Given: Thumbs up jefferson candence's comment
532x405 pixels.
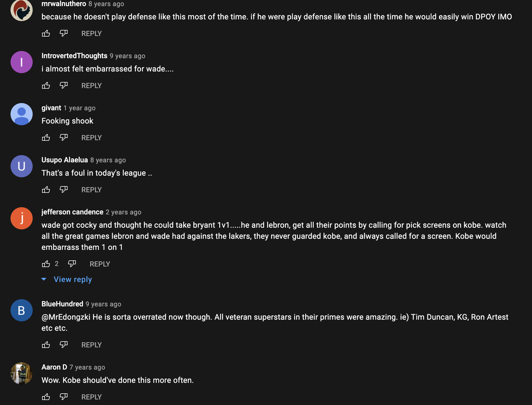Looking at the screenshot, I should [x=46, y=264].
